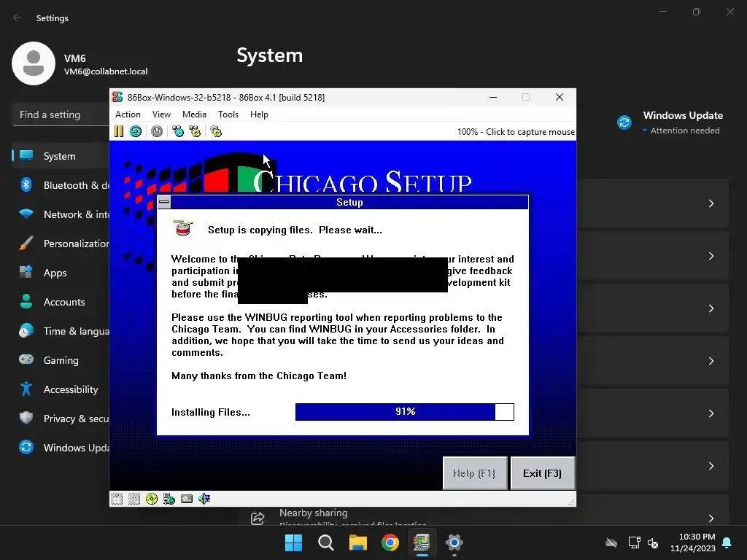
Task: Open Apps in the Settings sidebar
Action: pyautogui.click(x=61, y=273)
